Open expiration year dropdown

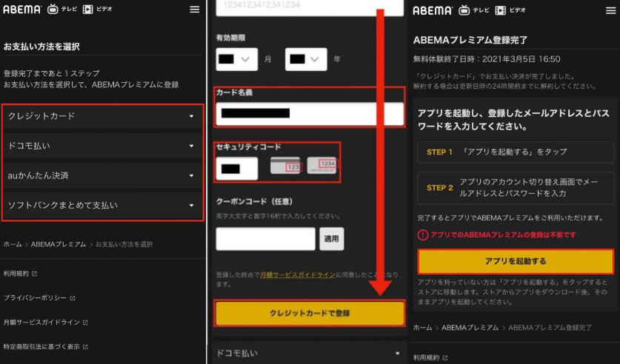[x=306, y=59]
